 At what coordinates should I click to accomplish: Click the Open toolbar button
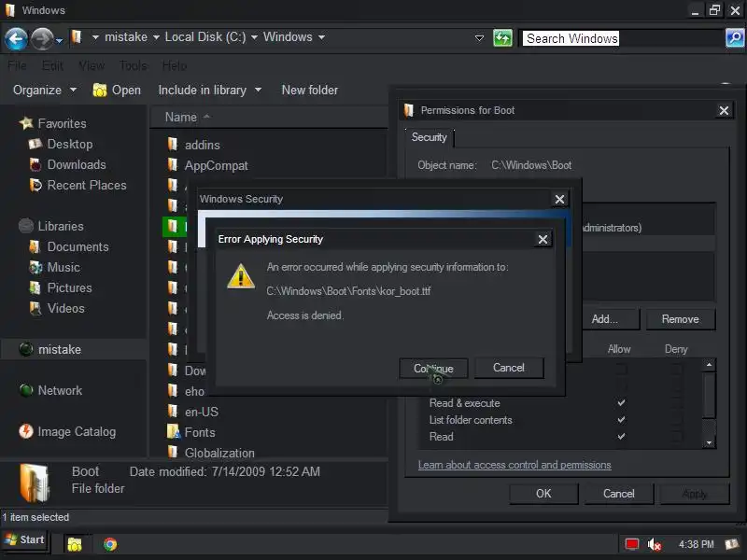(x=117, y=90)
